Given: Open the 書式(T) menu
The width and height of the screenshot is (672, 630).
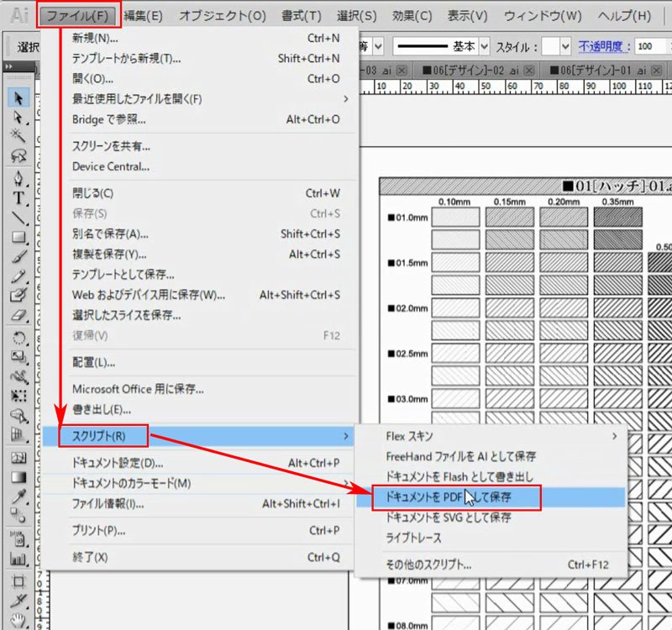Looking at the screenshot, I should (302, 16).
